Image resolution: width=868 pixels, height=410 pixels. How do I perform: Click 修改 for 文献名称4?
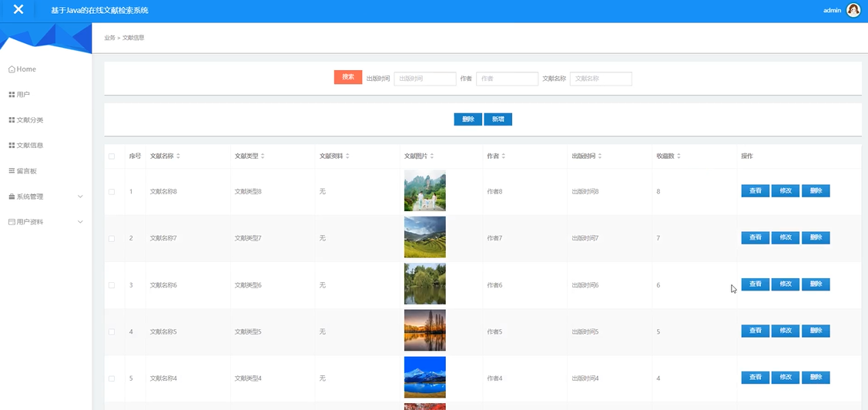coord(785,378)
